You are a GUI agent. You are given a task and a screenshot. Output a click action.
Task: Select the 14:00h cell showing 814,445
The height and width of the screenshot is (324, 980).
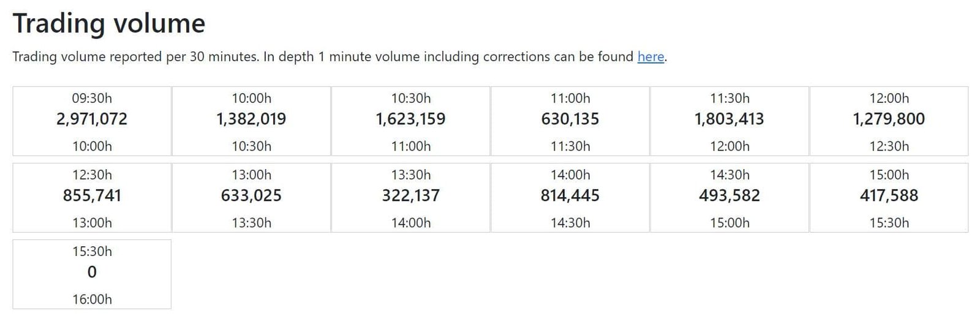point(570,198)
